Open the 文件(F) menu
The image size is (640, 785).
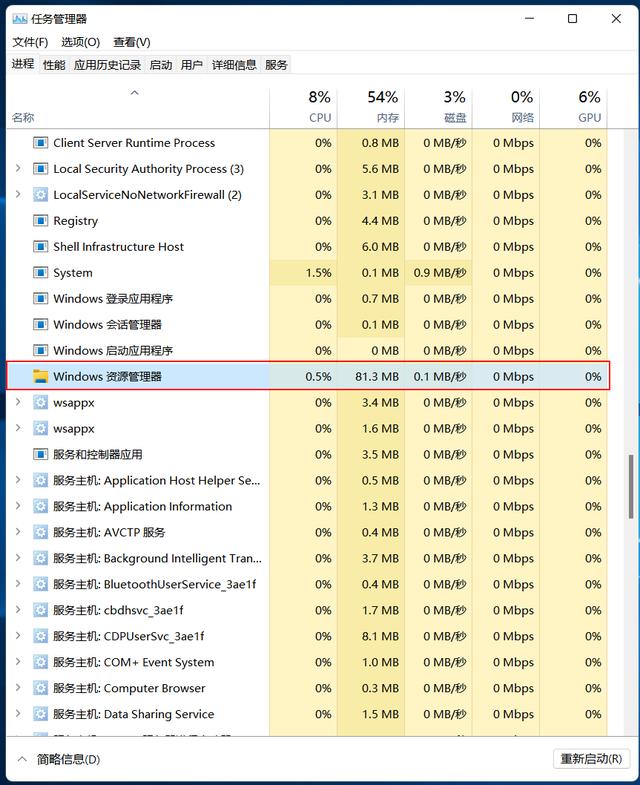click(x=30, y=42)
